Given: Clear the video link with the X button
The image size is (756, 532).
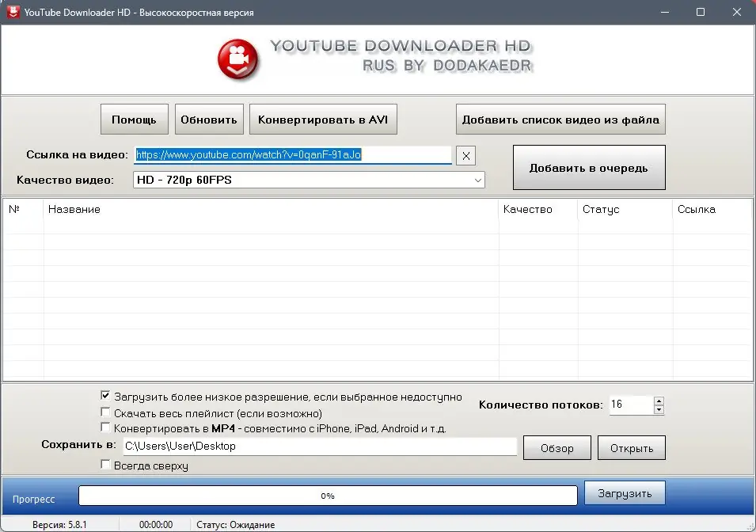Looking at the screenshot, I should (465, 156).
